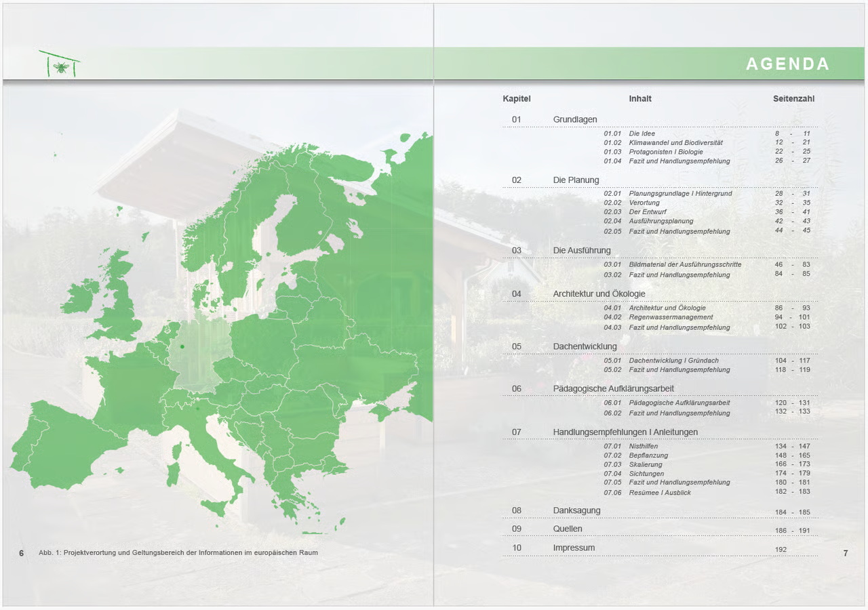Image resolution: width=868 pixels, height=610 pixels.
Task: Jump to 07.01 Nisthilfen section
Action: [x=644, y=447]
